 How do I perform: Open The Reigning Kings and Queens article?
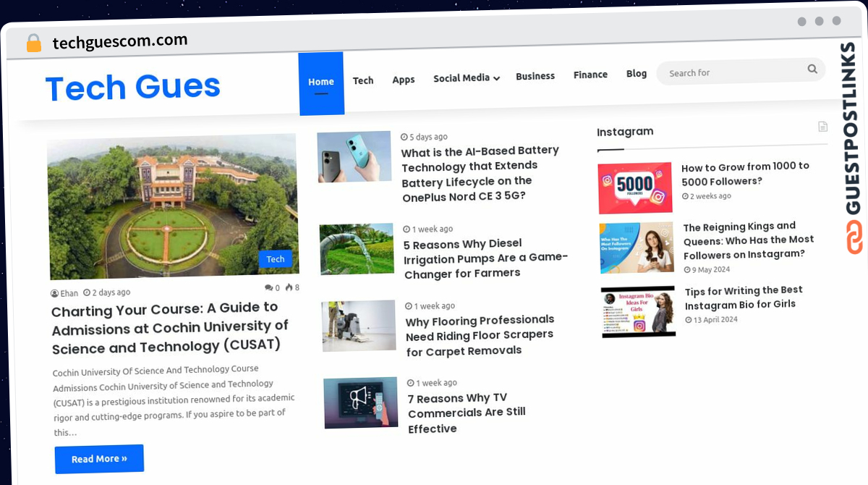click(x=749, y=240)
